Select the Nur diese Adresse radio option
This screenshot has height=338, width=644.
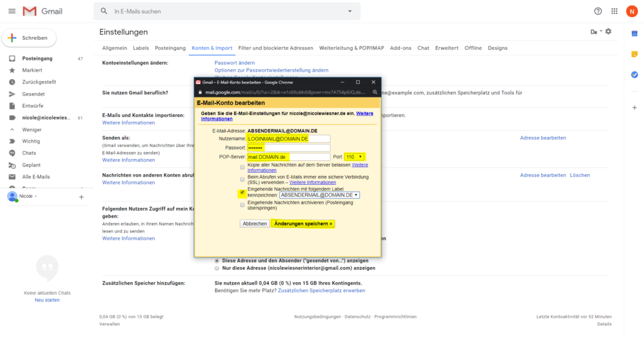(x=218, y=268)
